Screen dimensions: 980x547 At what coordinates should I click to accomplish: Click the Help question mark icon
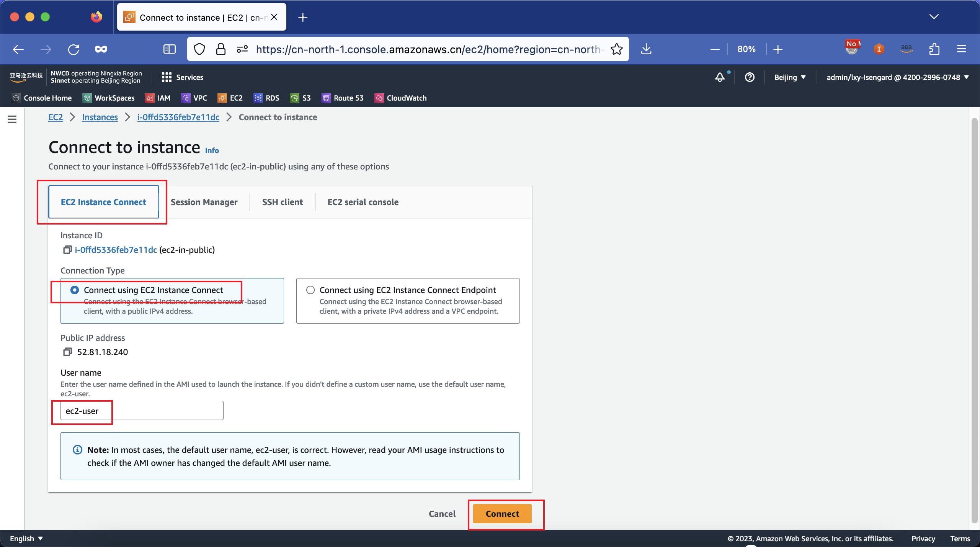748,77
